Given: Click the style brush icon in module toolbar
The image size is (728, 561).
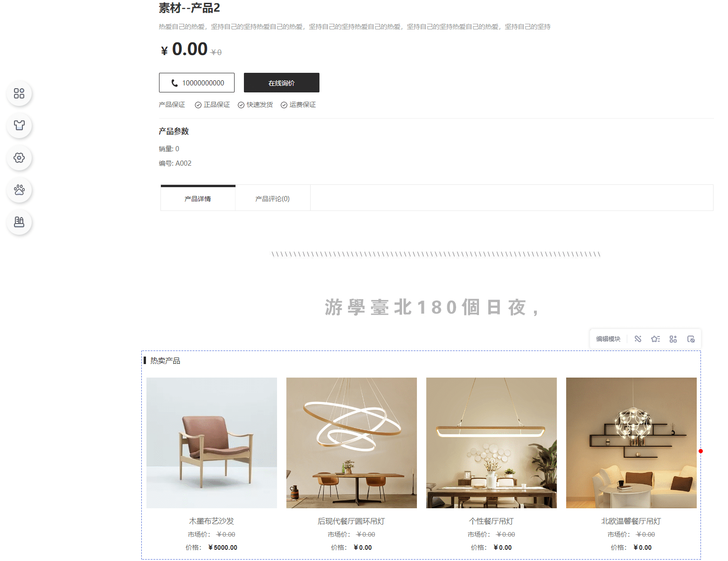Looking at the screenshot, I should pos(638,339).
